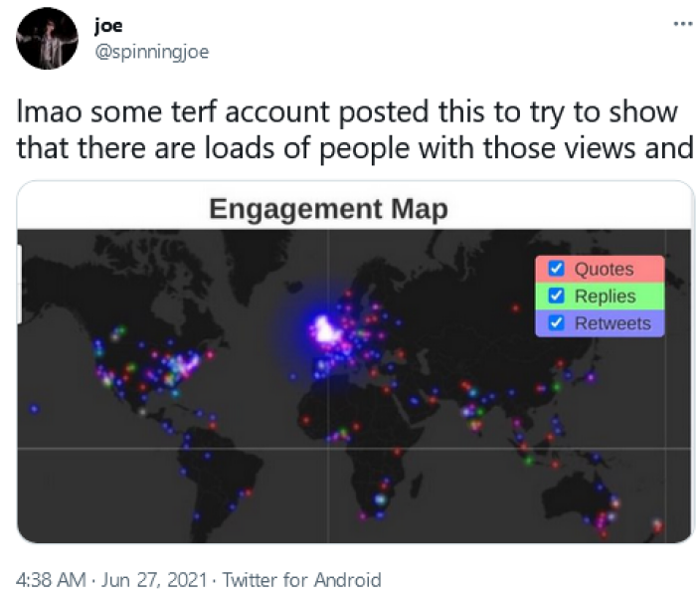Toggle the Retweets checkbox off
The width and height of the screenshot is (700, 597).
[557, 322]
